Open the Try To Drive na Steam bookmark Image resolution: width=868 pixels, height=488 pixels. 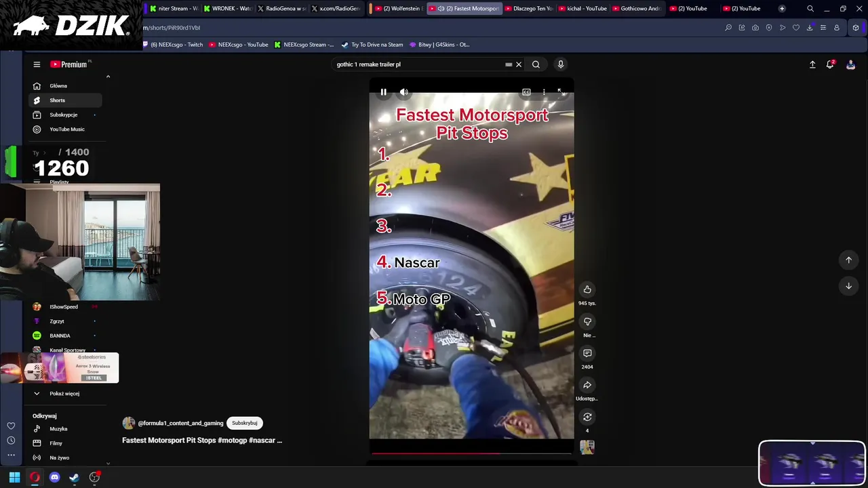click(372, 45)
